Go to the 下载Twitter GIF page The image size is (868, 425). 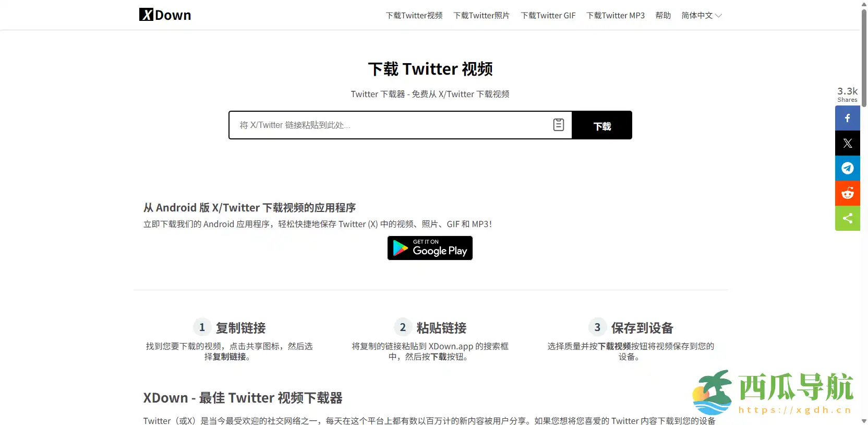(548, 16)
